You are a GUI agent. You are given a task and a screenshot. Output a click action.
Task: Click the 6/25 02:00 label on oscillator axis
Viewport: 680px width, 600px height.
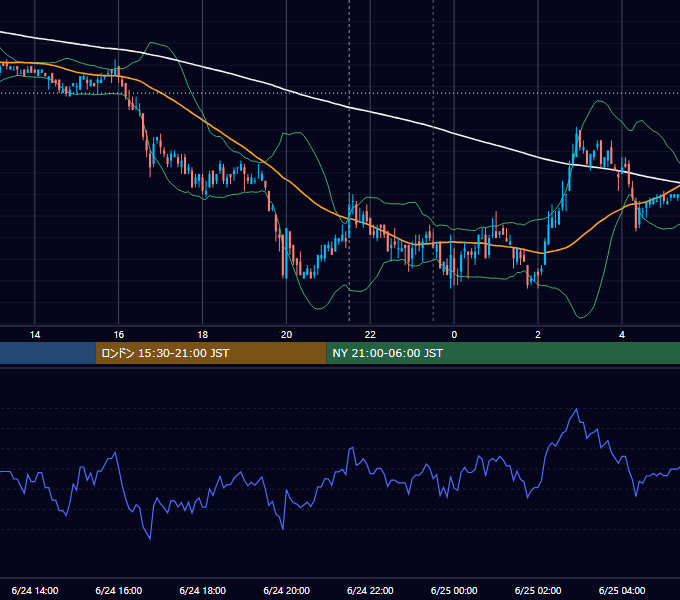click(x=538, y=590)
